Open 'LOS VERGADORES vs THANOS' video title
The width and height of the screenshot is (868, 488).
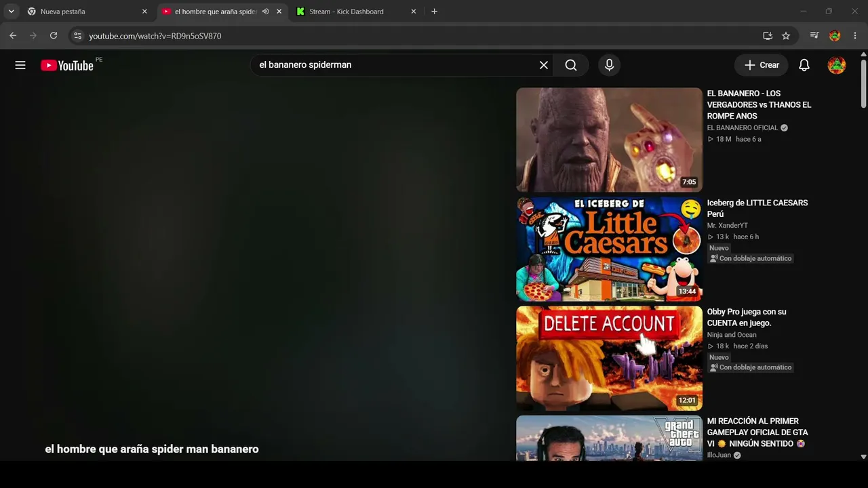pos(759,104)
